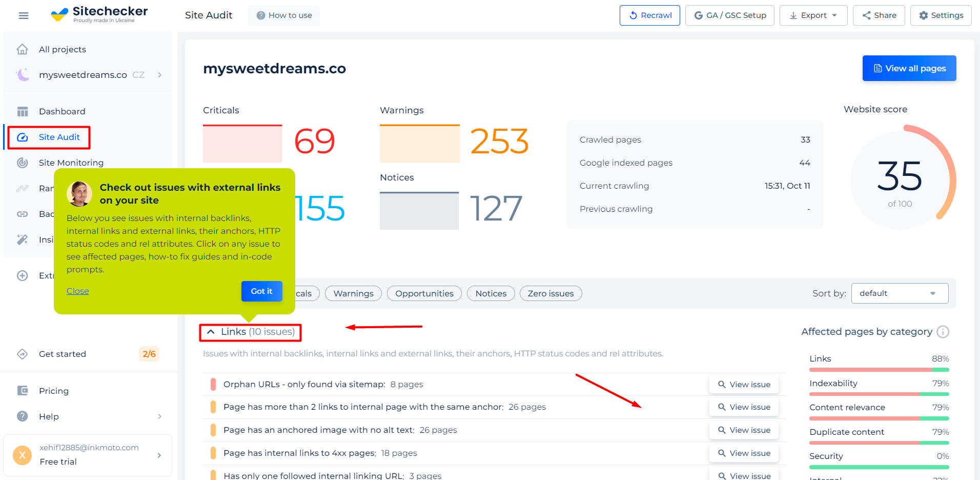Click info icon beside Affected pages by category

(943, 332)
